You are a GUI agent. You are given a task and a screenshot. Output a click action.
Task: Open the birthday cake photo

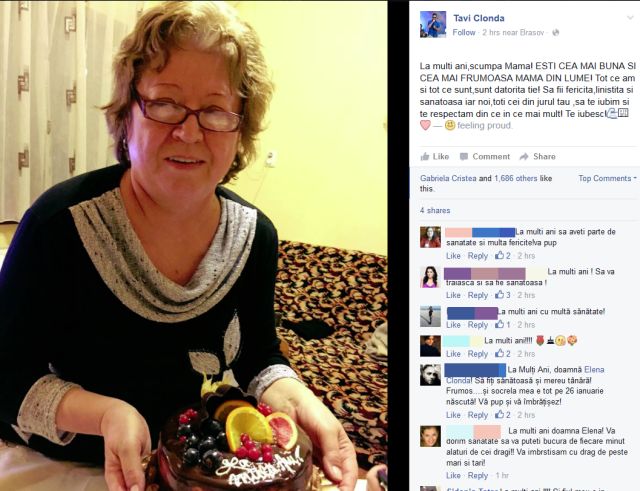[193, 245]
